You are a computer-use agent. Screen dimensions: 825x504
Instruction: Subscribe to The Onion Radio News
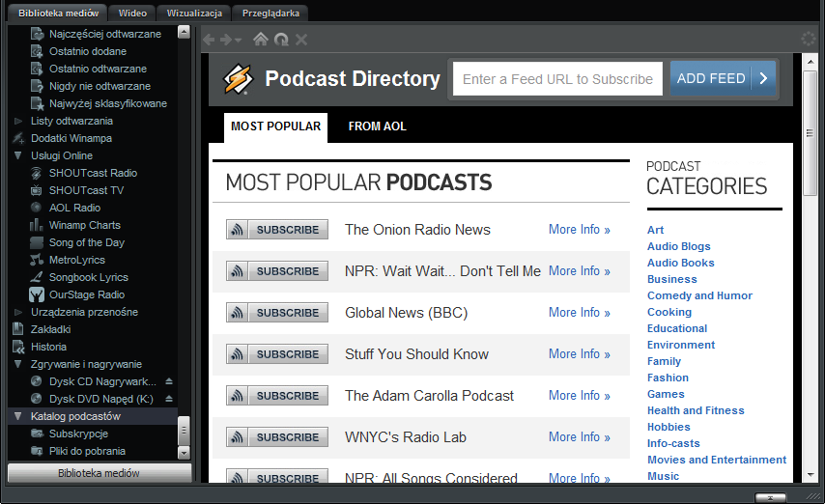[277, 230]
